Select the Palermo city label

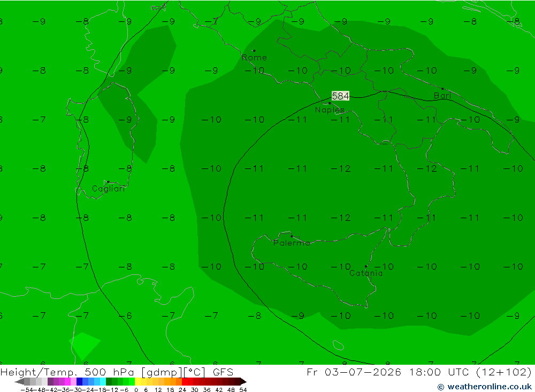[292, 243]
